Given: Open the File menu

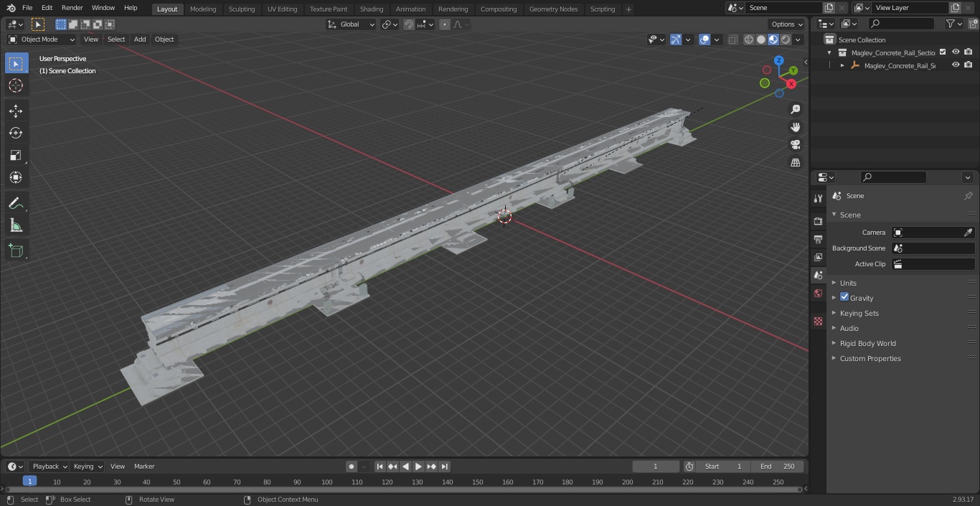Looking at the screenshot, I should [x=27, y=8].
